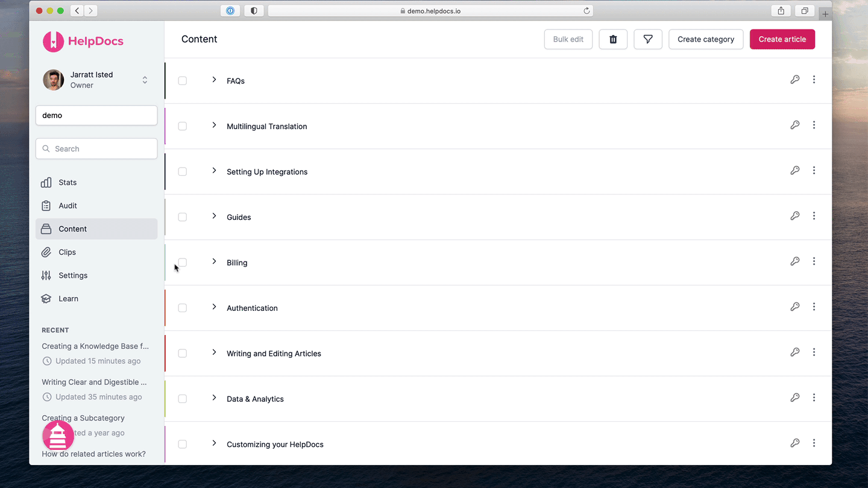Click the Create article button
This screenshot has width=868, height=488.
782,39
